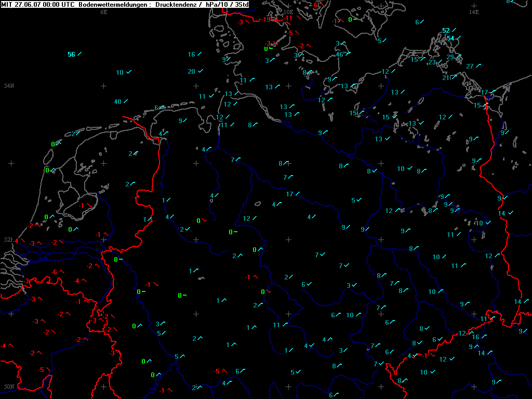Select the tendency symbol beside 21
Screen dimensions: 532x399
coord(454,77)
